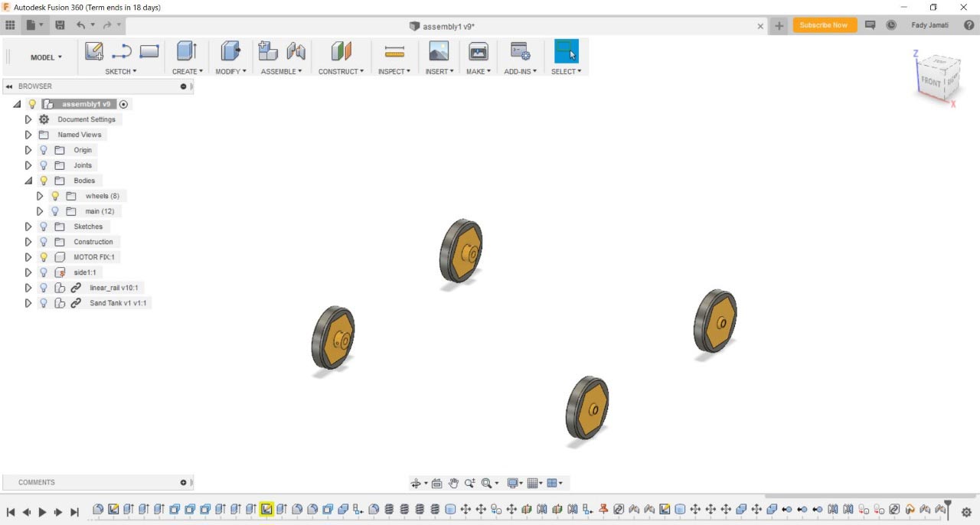Open the CONSTRUCT menu

tap(341, 71)
